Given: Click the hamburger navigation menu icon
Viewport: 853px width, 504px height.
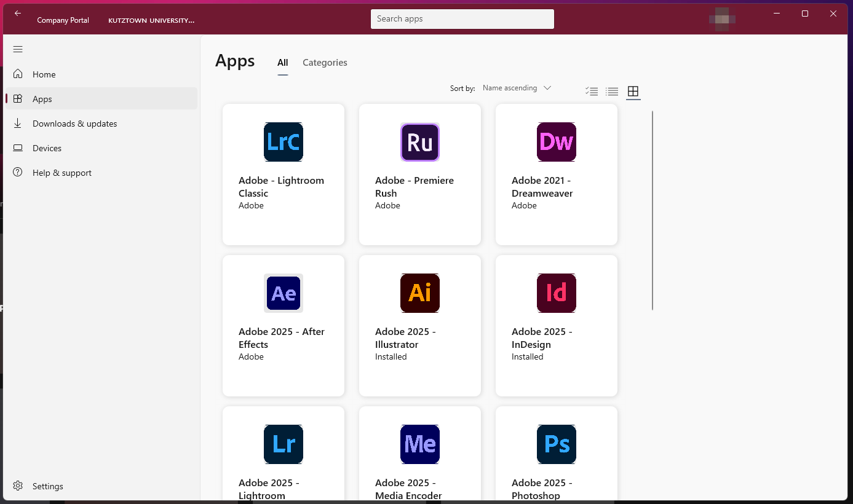Looking at the screenshot, I should pos(18,49).
